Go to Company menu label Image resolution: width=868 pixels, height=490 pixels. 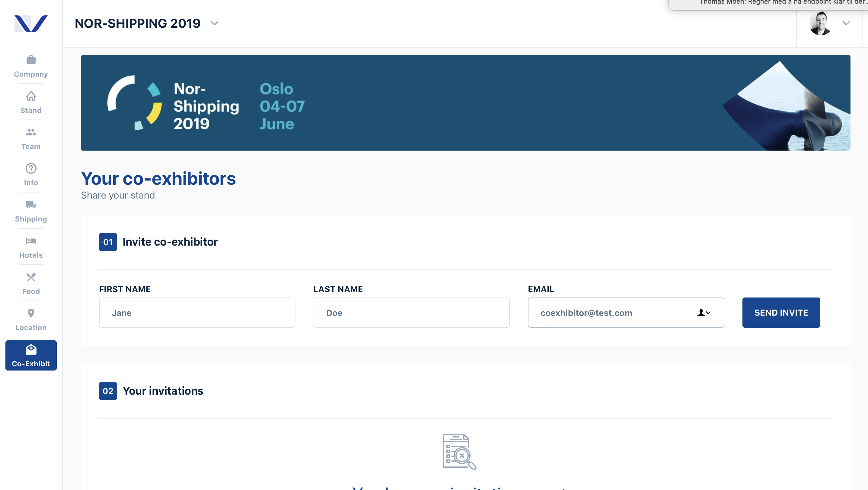click(31, 74)
